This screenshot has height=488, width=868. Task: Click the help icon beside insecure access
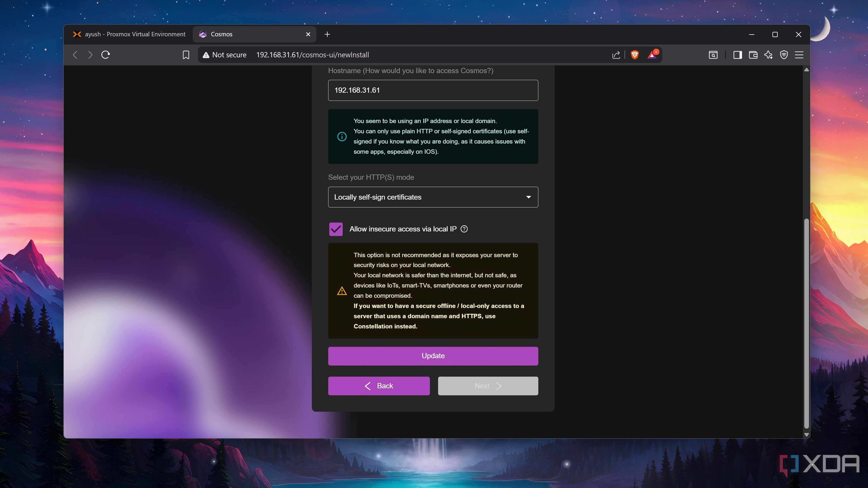(x=464, y=229)
